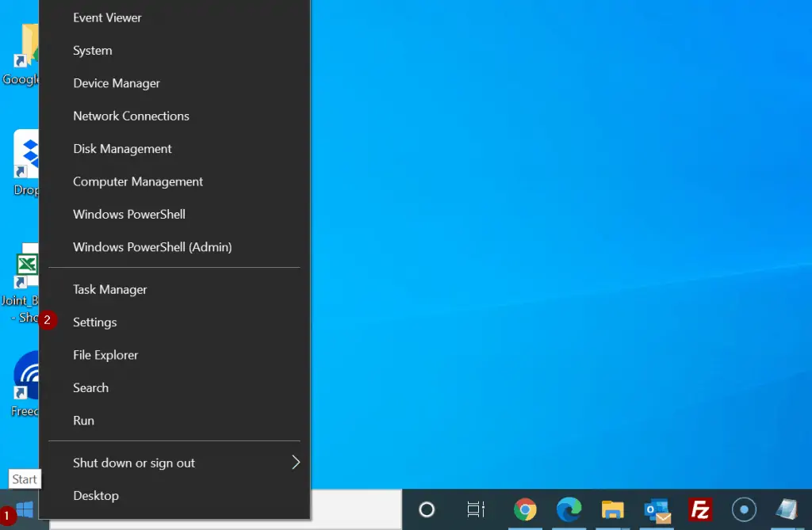
Task: Choose Device Manager in the menu
Action: [117, 83]
